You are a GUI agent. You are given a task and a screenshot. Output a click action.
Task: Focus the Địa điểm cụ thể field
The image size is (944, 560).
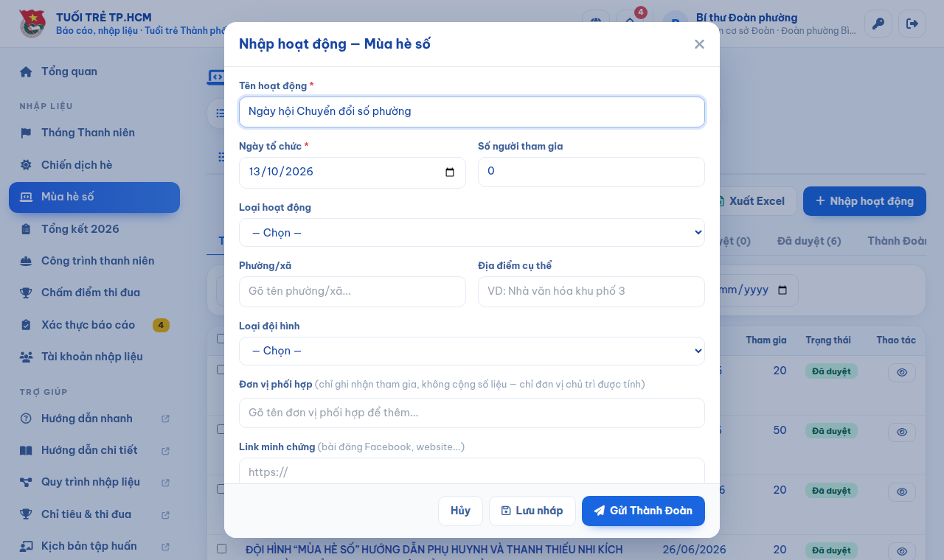[x=591, y=292]
